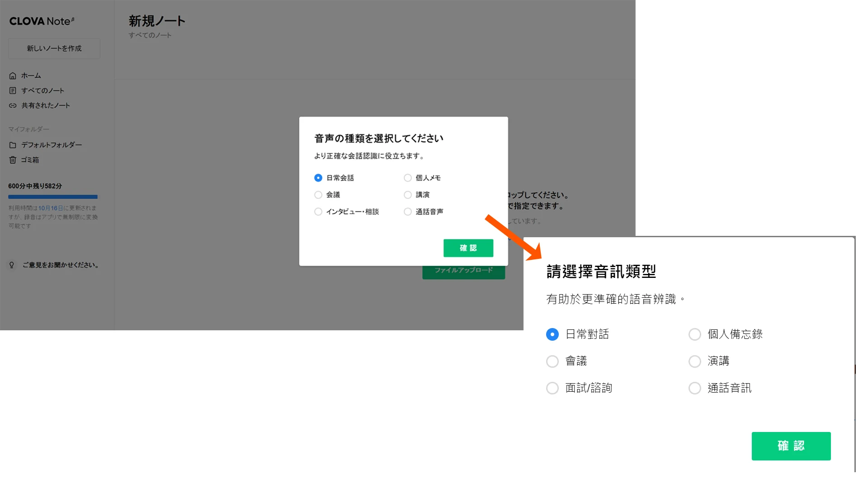
Task: Select インタビュー・相談 radio option
Action: (318, 211)
